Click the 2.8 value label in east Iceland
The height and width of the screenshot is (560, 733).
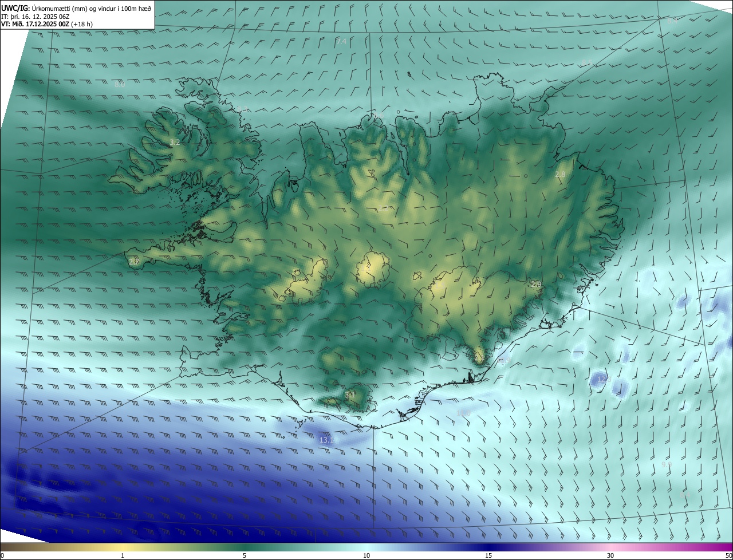tap(560, 174)
